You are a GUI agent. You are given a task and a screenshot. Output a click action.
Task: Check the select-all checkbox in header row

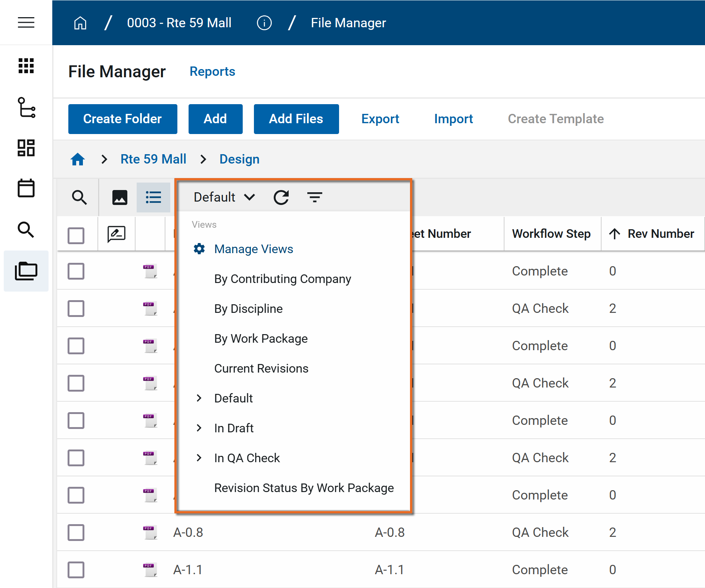point(76,236)
